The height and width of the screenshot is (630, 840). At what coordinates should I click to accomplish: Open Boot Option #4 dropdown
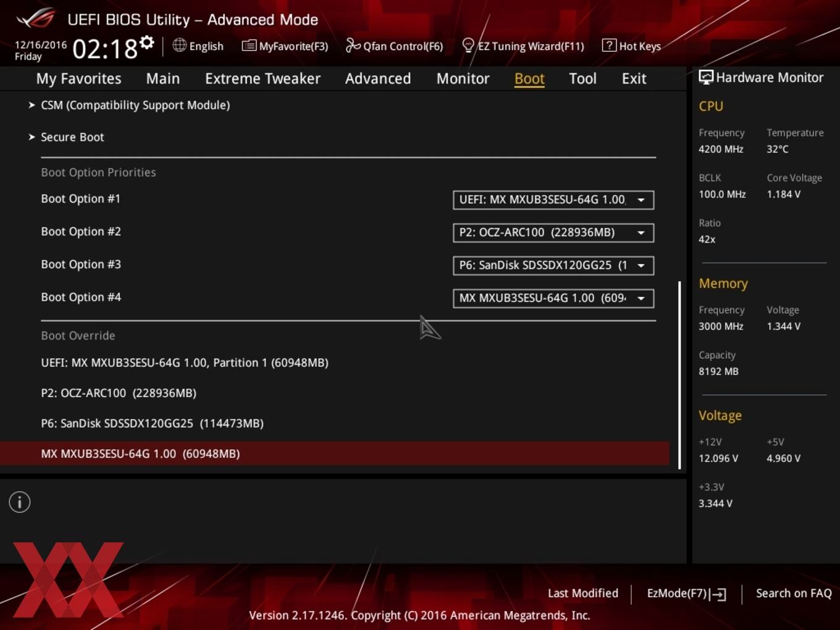pyautogui.click(x=553, y=298)
